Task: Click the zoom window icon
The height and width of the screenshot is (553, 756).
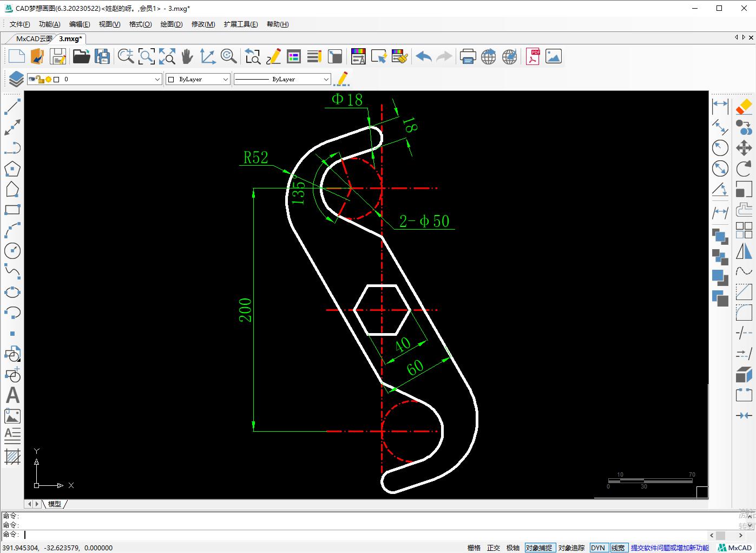Action: click(146, 56)
